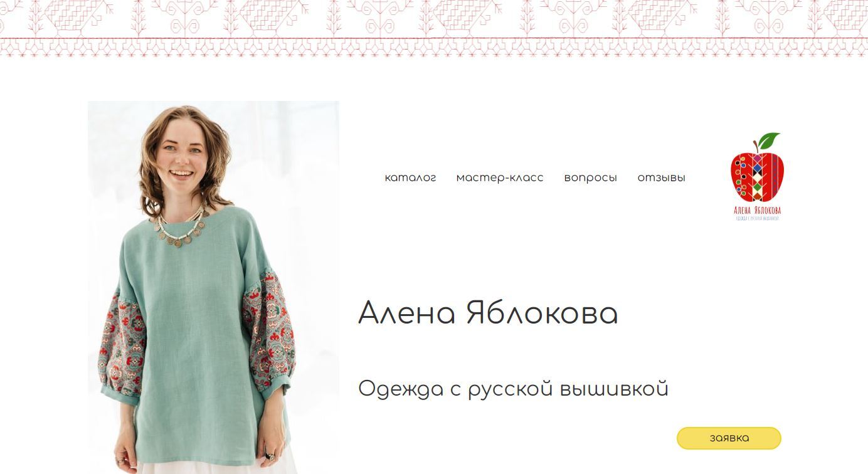Screen dimensions: 868x474
Task: Go to the мастер-класс section
Action: pos(500,178)
